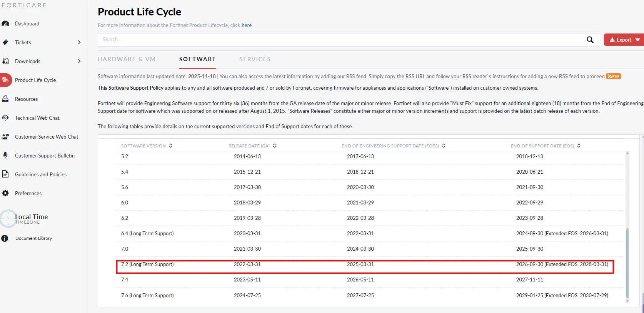Click EOS date '2025-09-30'
Image resolution: width=644 pixels, height=313 pixels.
[530, 249]
